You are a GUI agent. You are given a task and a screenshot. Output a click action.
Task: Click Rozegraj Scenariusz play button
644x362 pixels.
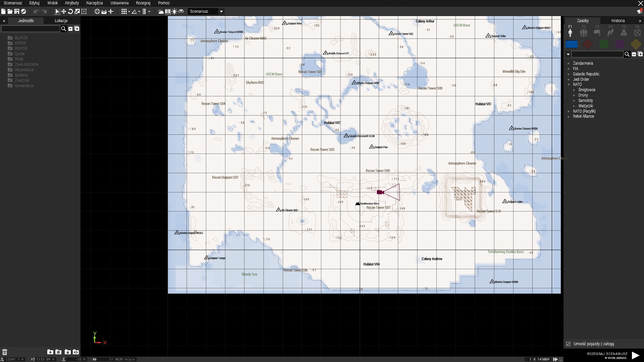point(635,355)
